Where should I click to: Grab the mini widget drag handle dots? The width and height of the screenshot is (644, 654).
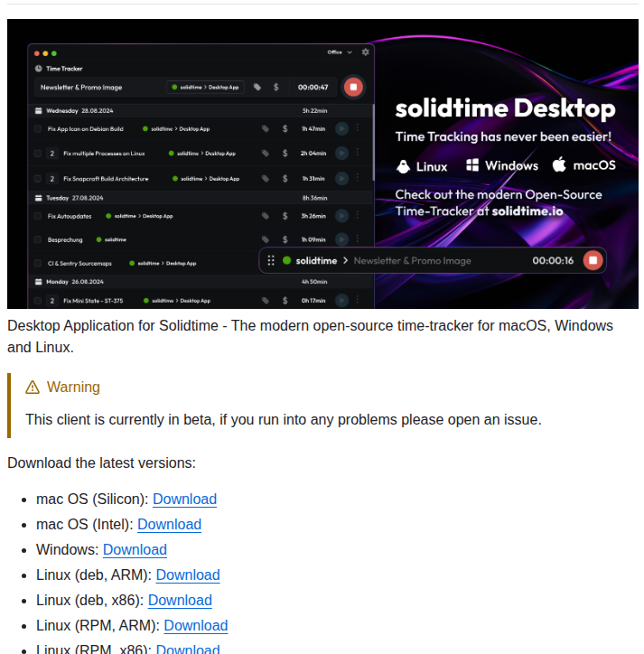tap(271, 261)
